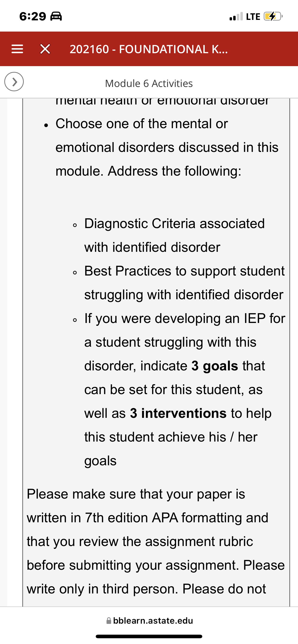The width and height of the screenshot is (298, 644).
Task: Tap the lock icon beside the URL
Action: coord(109,621)
